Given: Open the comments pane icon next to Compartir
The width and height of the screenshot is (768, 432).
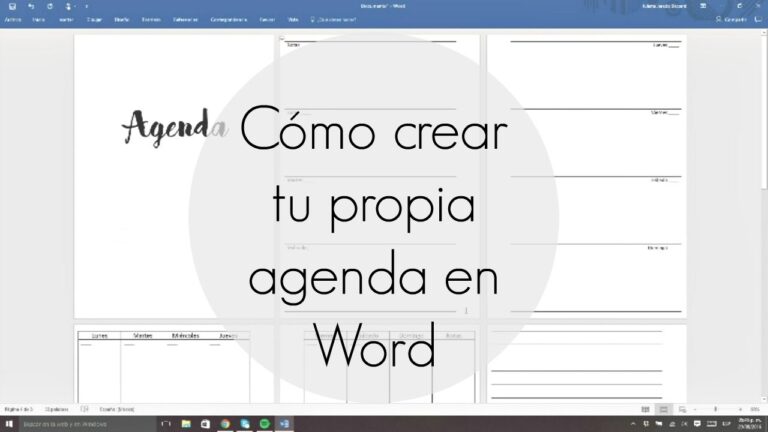Looking at the screenshot, I should (758, 20).
